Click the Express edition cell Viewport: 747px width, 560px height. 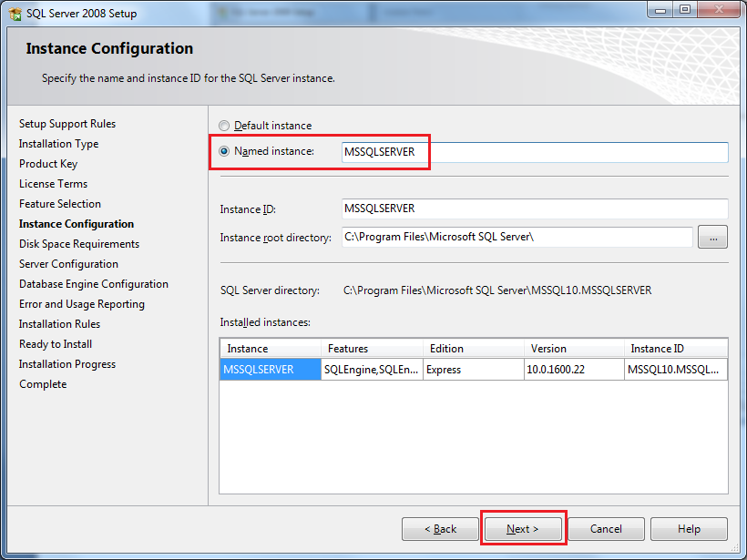click(x=474, y=370)
